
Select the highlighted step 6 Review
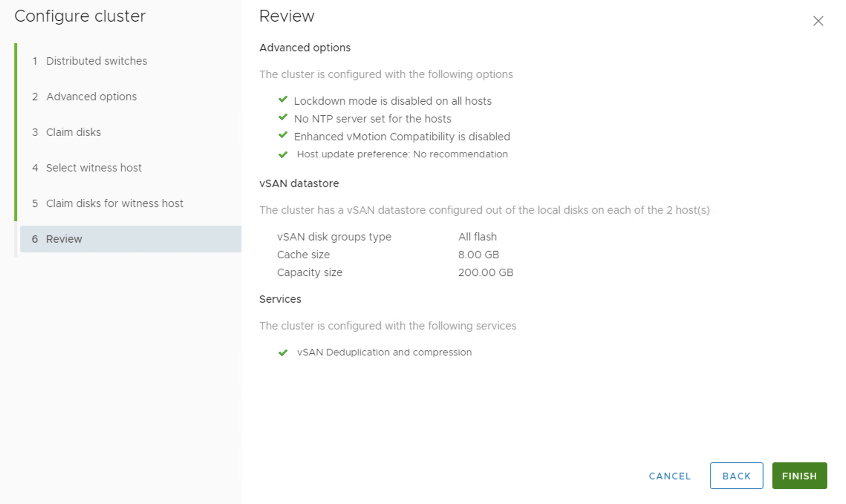click(x=131, y=239)
